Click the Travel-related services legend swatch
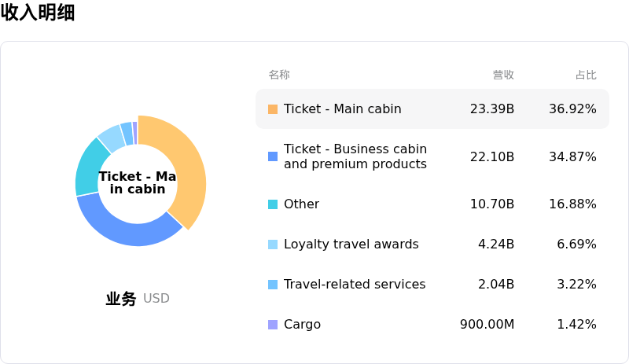The height and width of the screenshot is (364, 629). (x=273, y=285)
